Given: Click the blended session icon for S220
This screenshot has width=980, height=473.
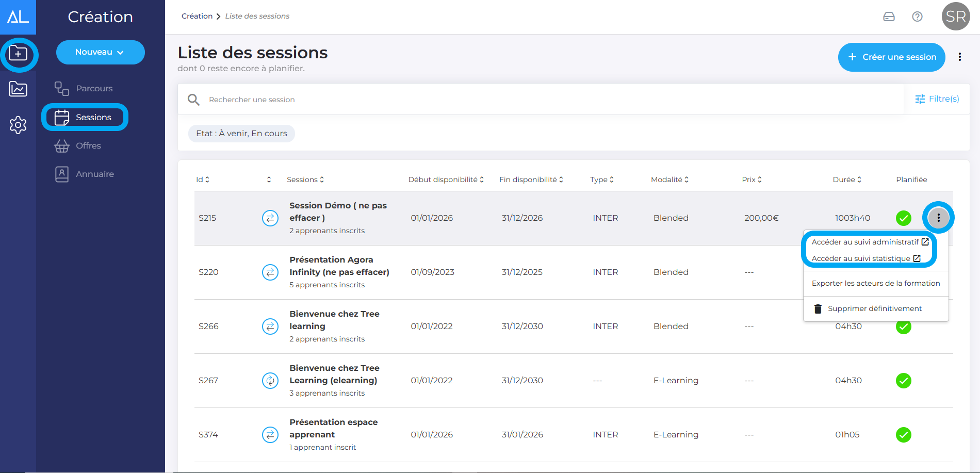Looking at the screenshot, I should click(270, 272).
